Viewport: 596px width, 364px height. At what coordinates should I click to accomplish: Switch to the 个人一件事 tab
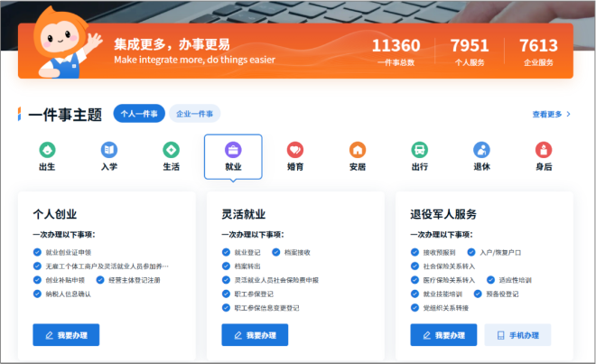tap(139, 114)
